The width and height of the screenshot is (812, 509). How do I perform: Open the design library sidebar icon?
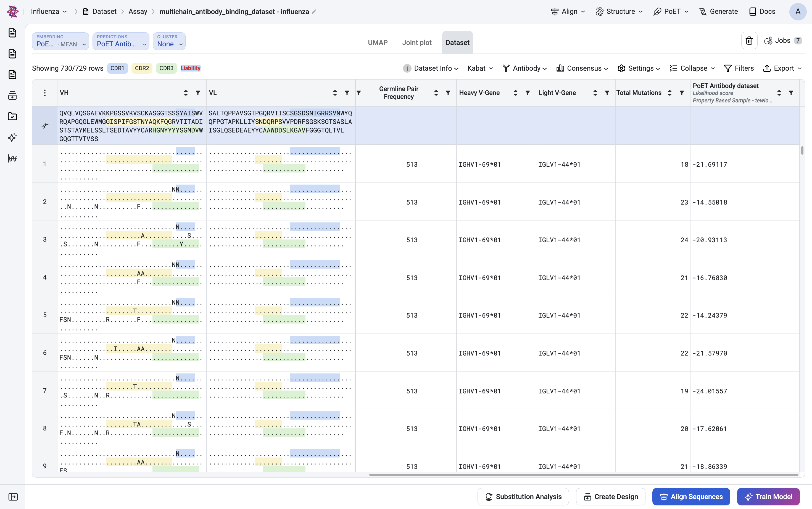click(12, 96)
